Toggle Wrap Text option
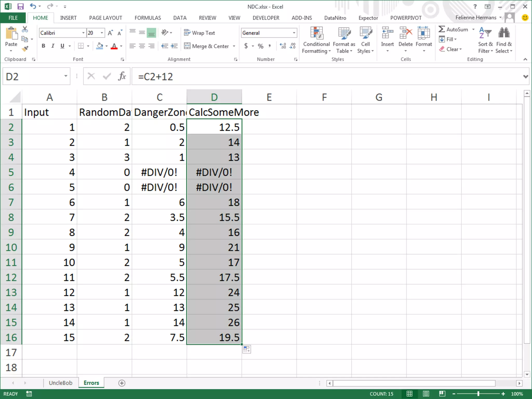 [x=199, y=33]
